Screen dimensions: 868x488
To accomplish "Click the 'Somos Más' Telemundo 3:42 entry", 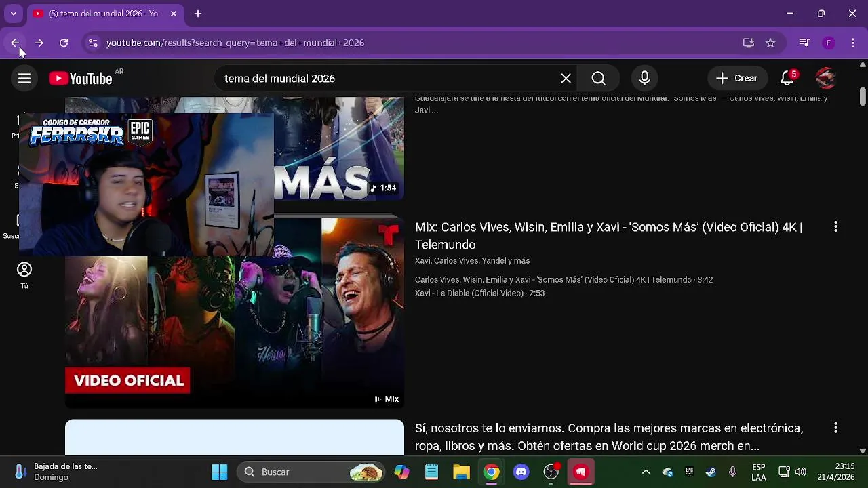I will [x=564, y=280].
